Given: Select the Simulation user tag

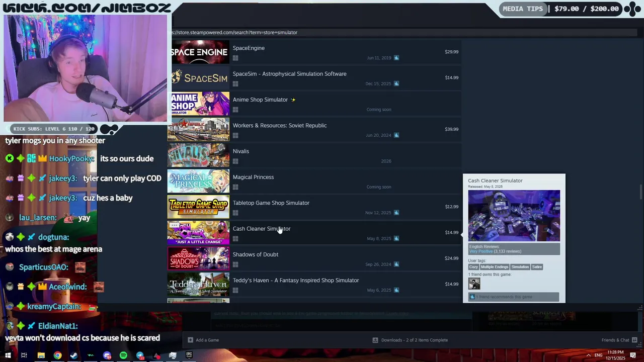Looking at the screenshot, I should click(x=520, y=267).
